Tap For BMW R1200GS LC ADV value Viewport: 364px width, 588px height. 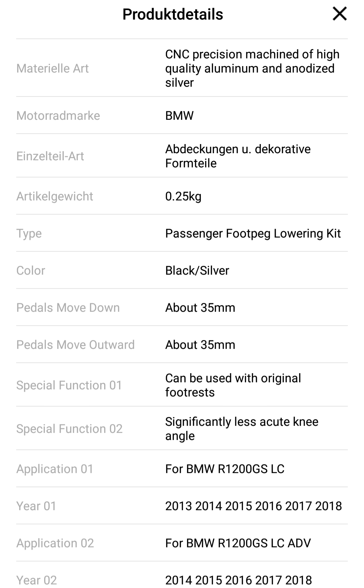coord(238,543)
